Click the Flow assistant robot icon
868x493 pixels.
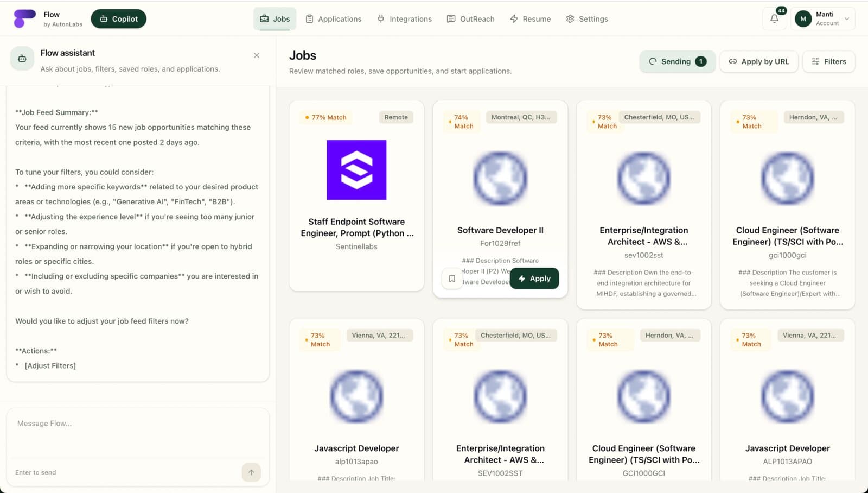pos(22,58)
